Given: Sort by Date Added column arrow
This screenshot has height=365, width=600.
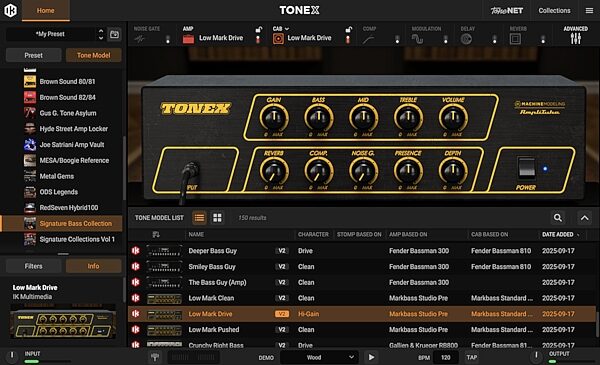Looking at the screenshot, I should point(578,235).
